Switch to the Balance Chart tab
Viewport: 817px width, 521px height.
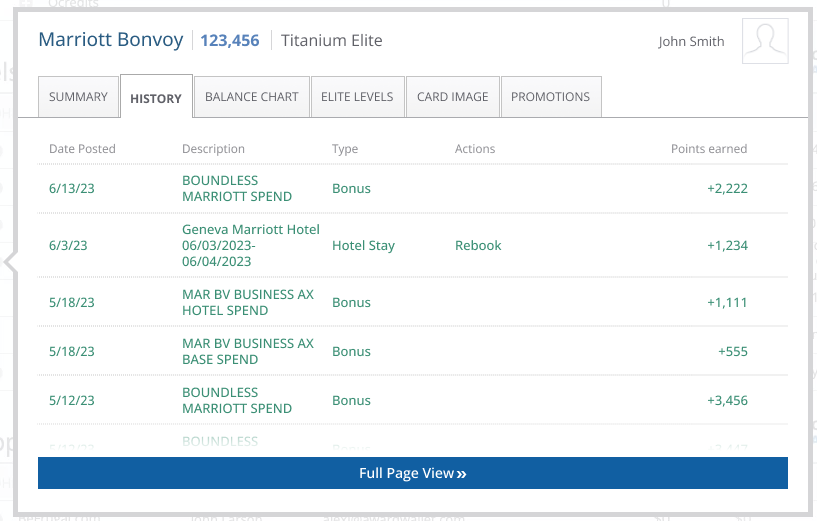[x=251, y=97]
